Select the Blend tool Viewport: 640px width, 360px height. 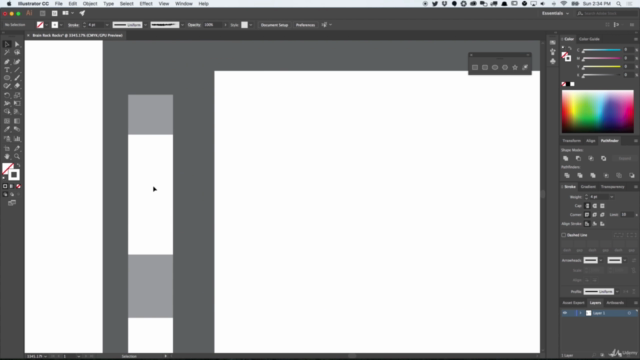(17, 129)
